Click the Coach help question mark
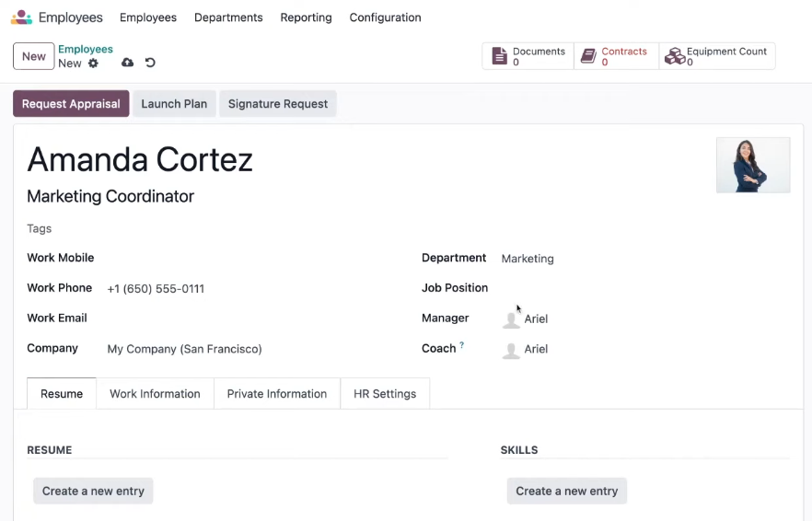 [461, 345]
